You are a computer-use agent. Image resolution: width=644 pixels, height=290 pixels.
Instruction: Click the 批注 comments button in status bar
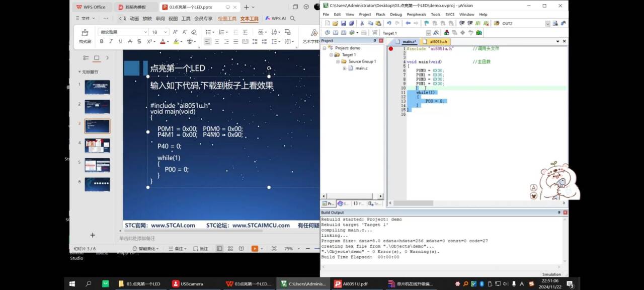coord(201,249)
